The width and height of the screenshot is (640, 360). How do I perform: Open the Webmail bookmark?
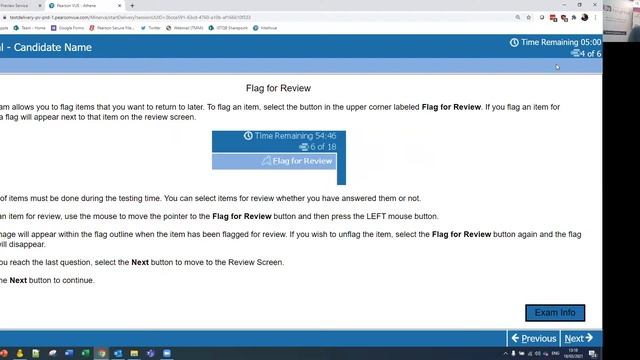tap(184, 28)
